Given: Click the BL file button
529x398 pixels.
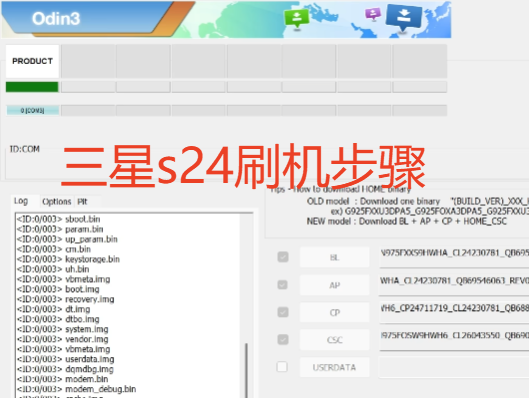Looking at the screenshot, I should [334, 257].
